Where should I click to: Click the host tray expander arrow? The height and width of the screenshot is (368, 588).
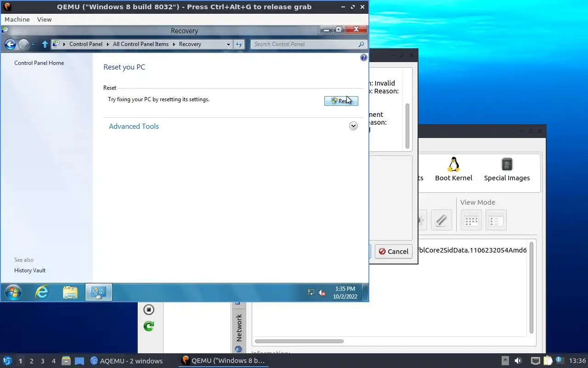505,361
